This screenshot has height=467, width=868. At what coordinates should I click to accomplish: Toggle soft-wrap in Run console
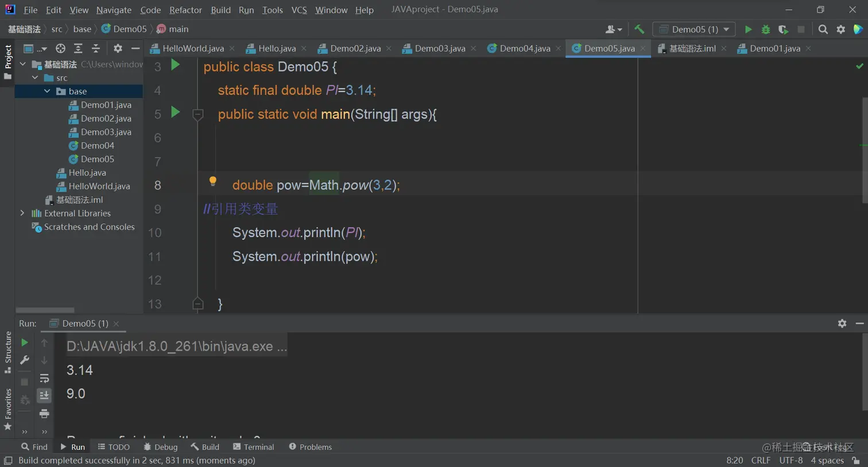click(44, 379)
